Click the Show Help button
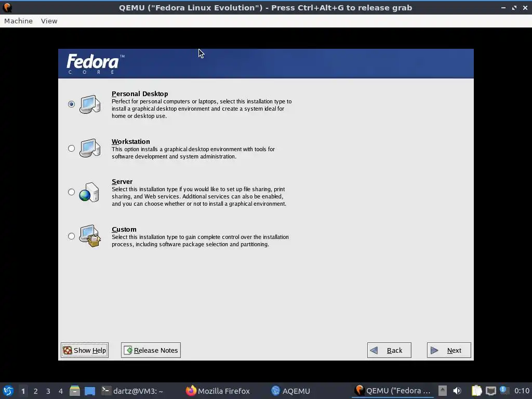This screenshot has height=399, width=532. [x=85, y=350]
